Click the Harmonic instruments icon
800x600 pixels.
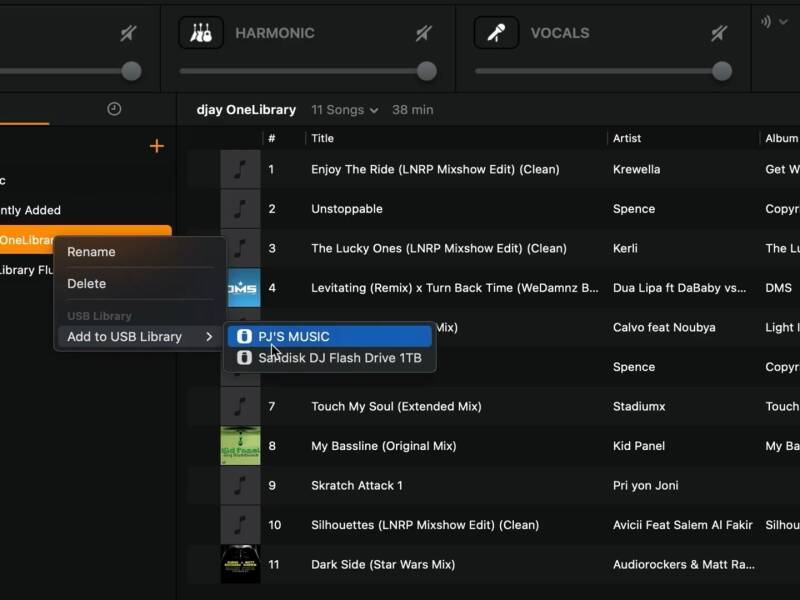[x=201, y=33]
